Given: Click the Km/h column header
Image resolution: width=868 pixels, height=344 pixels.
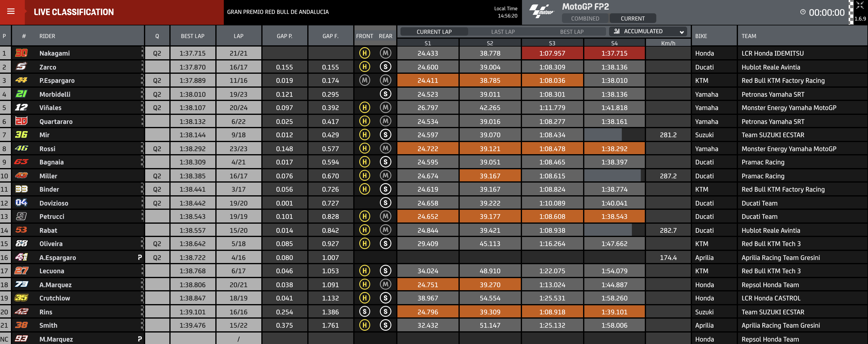Looking at the screenshot, I should (668, 43).
